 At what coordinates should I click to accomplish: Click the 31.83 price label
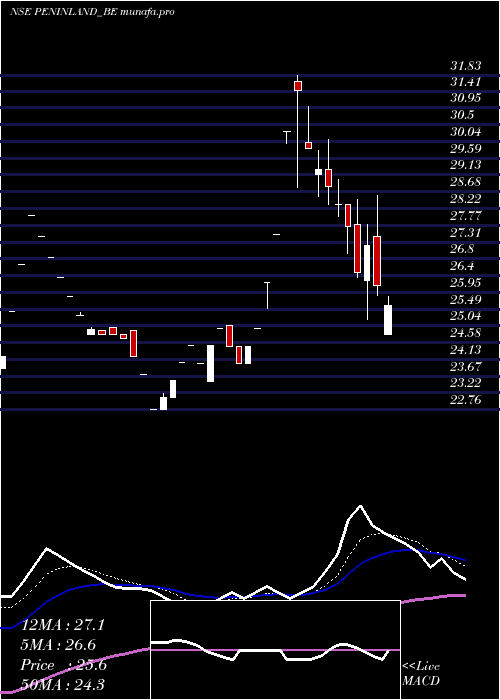click(466, 66)
